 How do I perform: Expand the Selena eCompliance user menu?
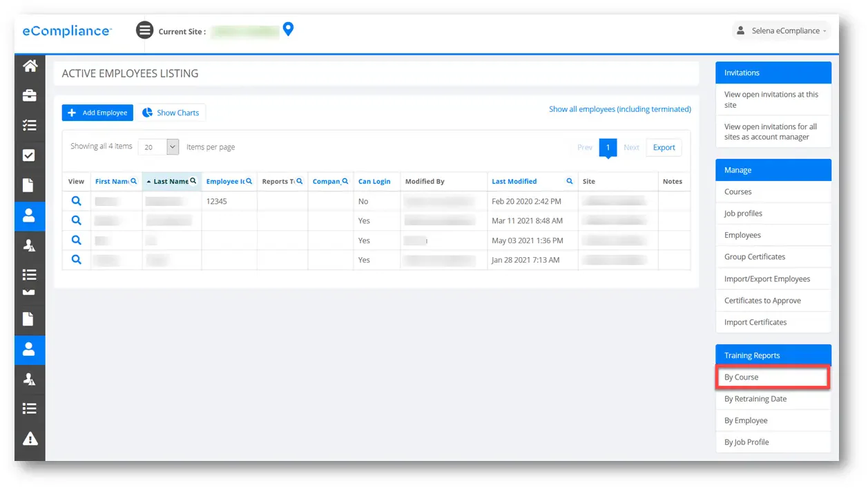click(781, 30)
